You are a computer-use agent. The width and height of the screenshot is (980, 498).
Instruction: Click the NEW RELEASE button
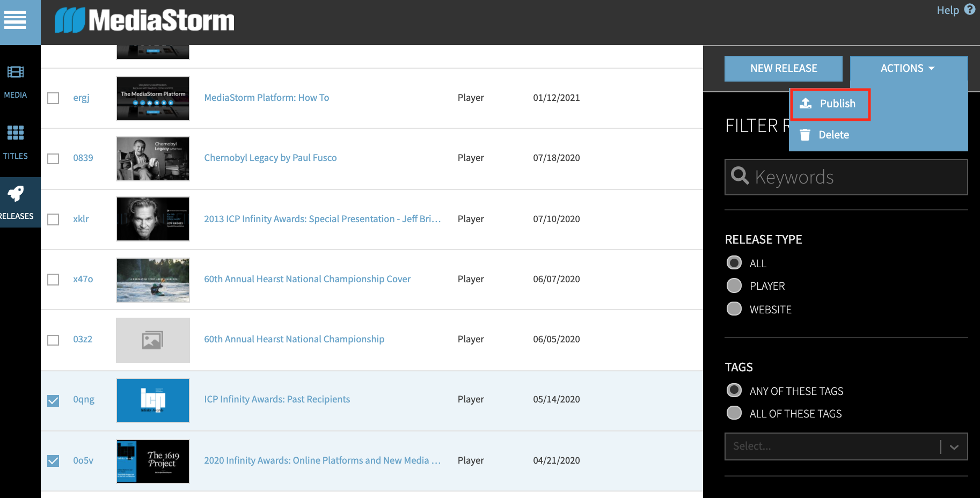coord(783,68)
